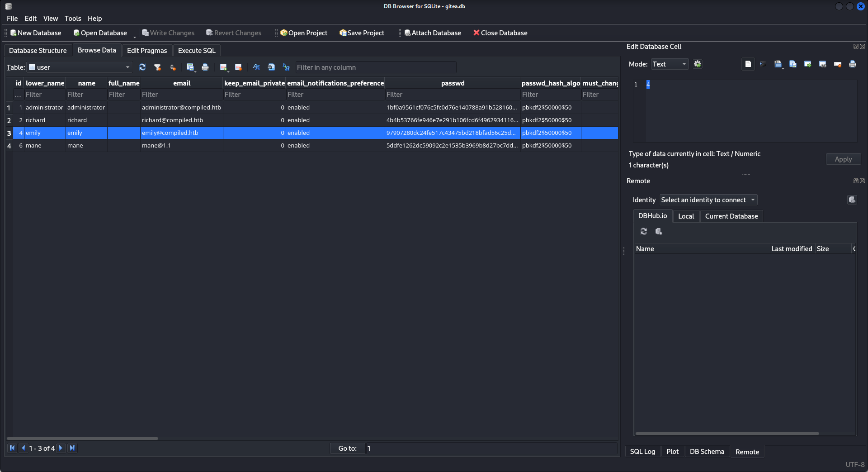Float the Edit Database Cell panel
The image size is (868, 472).
click(856, 47)
